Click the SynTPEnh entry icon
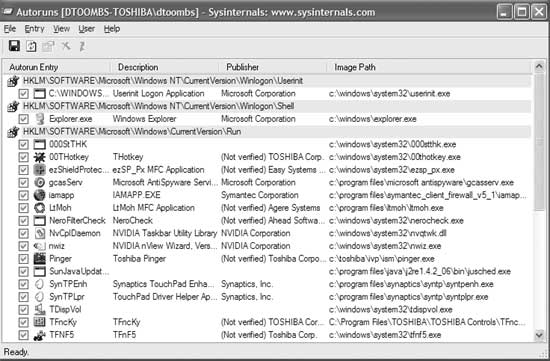550x361 pixels. click(x=40, y=284)
